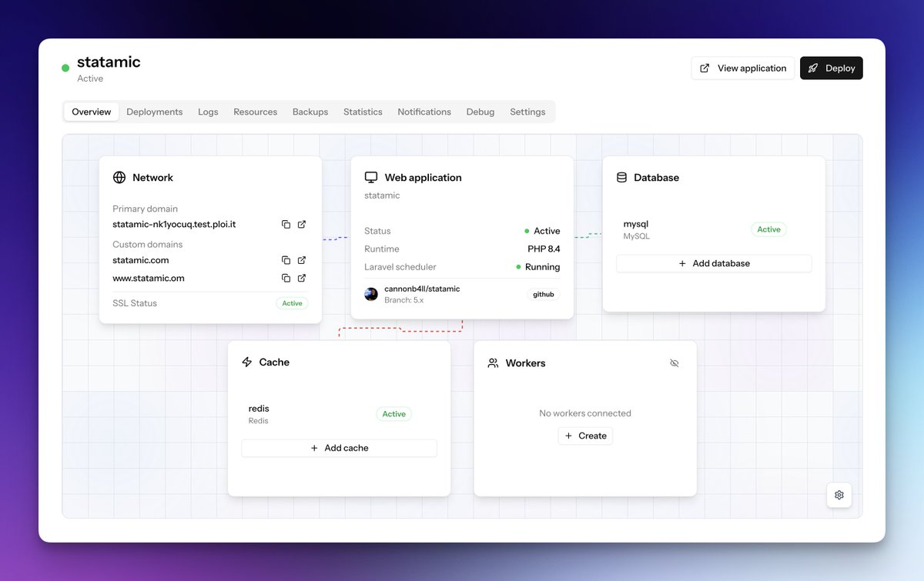Click the Network globe icon

[x=119, y=177]
